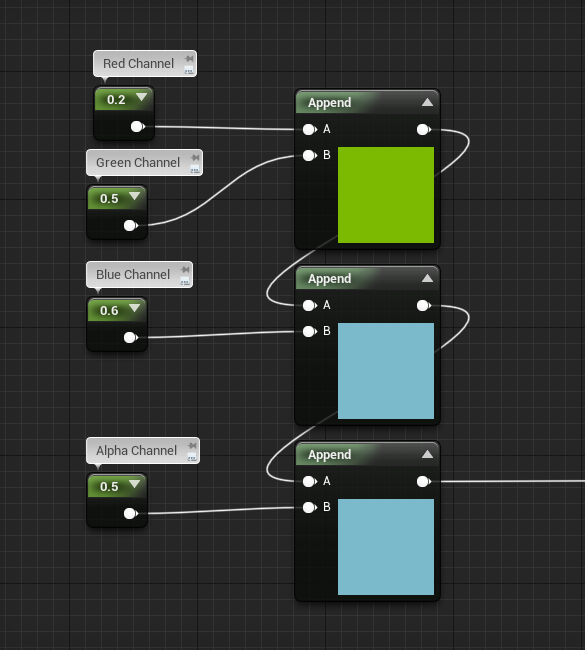Click output pin of the Append node receiving Alpha Channel
This screenshot has width=585, height=650.
(x=423, y=481)
